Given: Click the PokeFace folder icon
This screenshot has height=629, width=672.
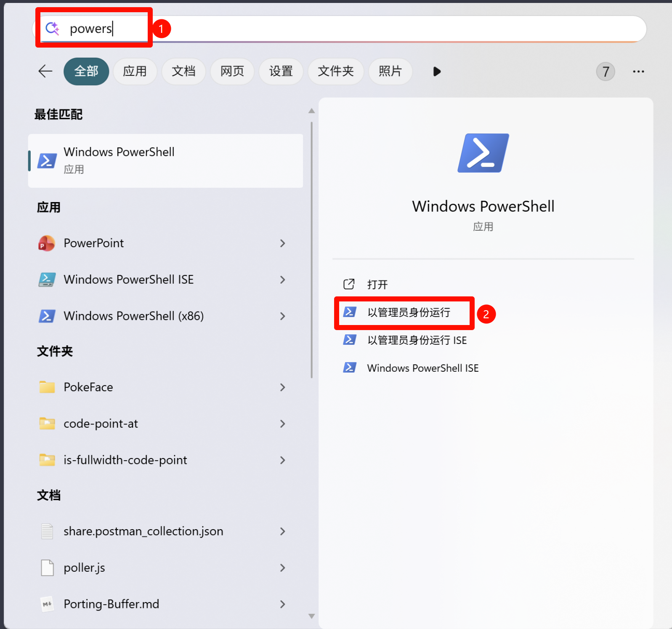Looking at the screenshot, I should pos(47,387).
